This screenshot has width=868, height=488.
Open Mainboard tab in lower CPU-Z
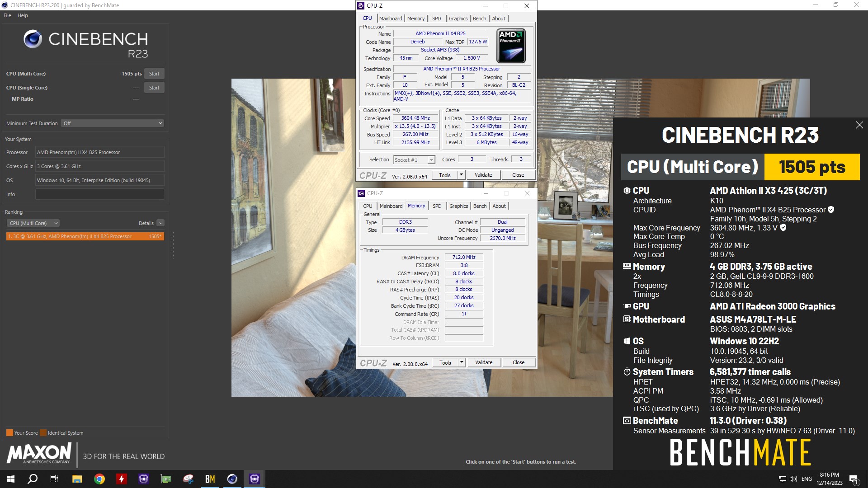point(391,206)
